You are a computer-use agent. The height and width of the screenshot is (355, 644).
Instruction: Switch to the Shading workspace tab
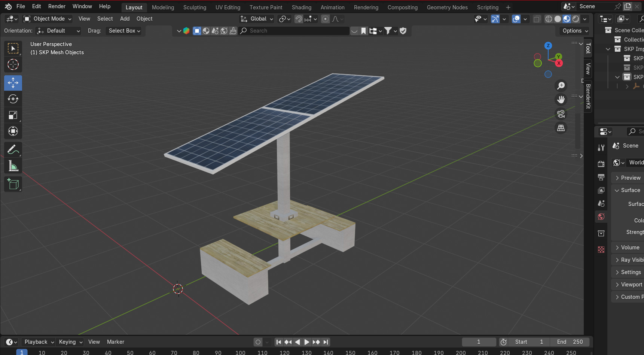(302, 7)
